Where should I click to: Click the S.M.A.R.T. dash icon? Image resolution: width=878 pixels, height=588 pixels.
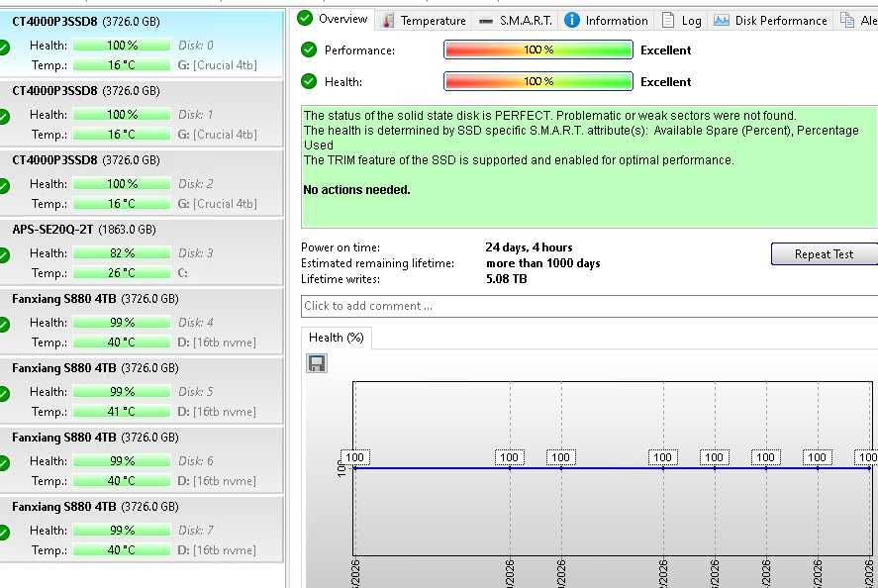pos(486,21)
